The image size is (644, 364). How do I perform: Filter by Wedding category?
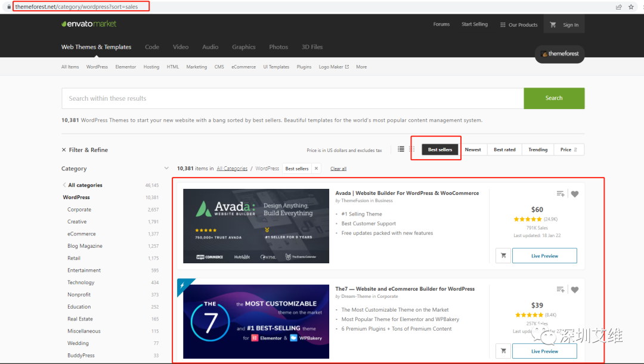(78, 343)
